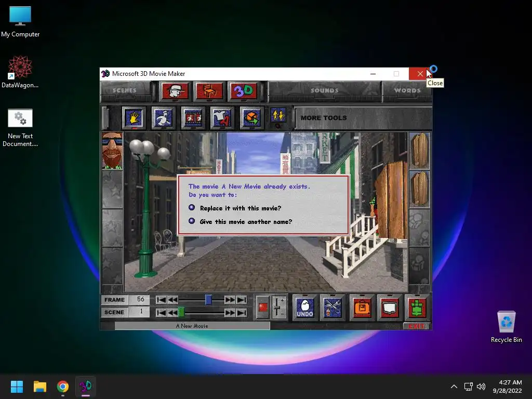The width and height of the screenshot is (532, 399).
Task: Open the SCENES tab
Action: [x=125, y=90]
